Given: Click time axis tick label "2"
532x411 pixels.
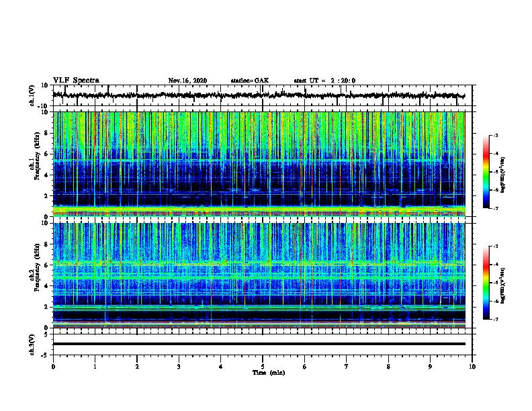Looking at the screenshot, I should click(137, 367).
